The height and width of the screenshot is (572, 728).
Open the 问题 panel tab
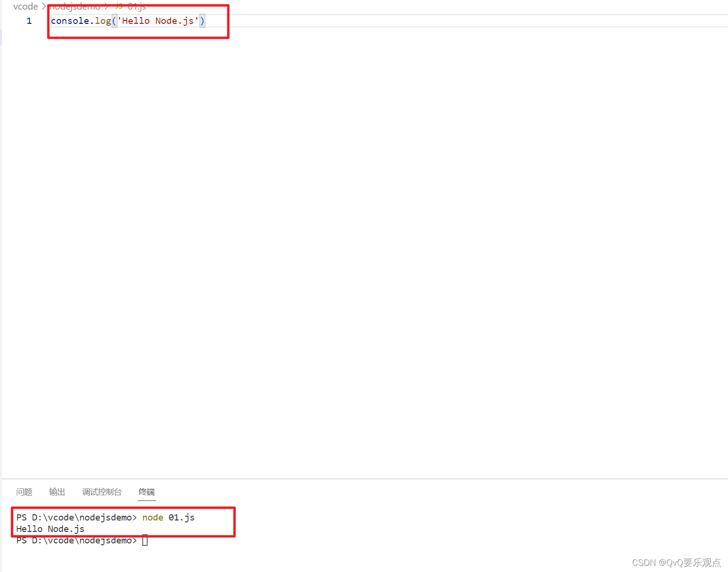pos(24,492)
